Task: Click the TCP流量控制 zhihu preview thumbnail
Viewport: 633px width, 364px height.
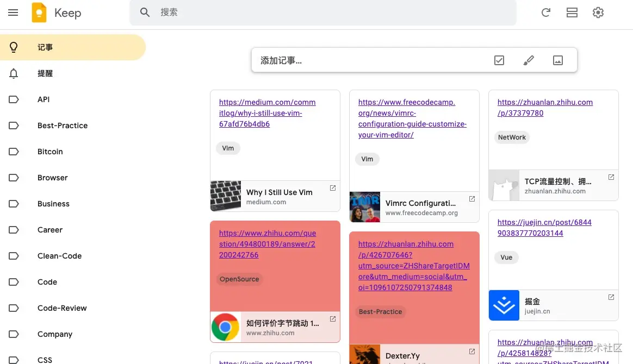Action: (504, 185)
